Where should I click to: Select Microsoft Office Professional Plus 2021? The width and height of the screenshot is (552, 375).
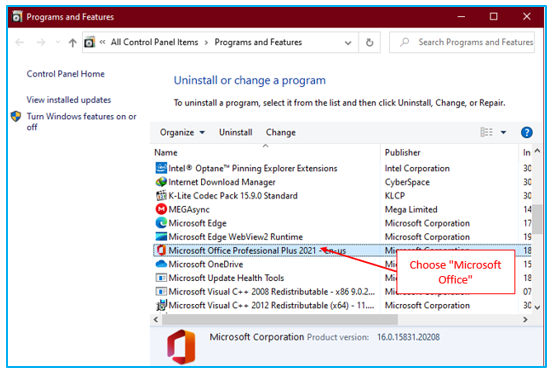(257, 250)
